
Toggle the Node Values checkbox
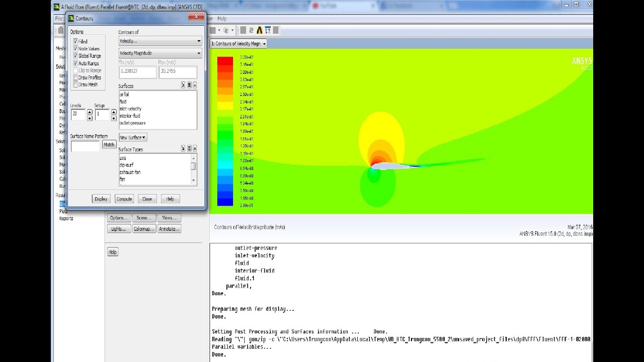click(x=75, y=48)
